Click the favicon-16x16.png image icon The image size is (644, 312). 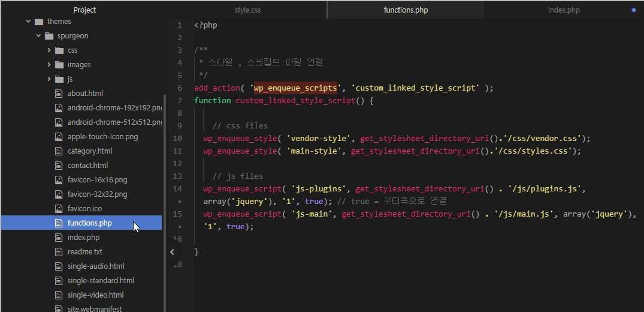[59, 180]
